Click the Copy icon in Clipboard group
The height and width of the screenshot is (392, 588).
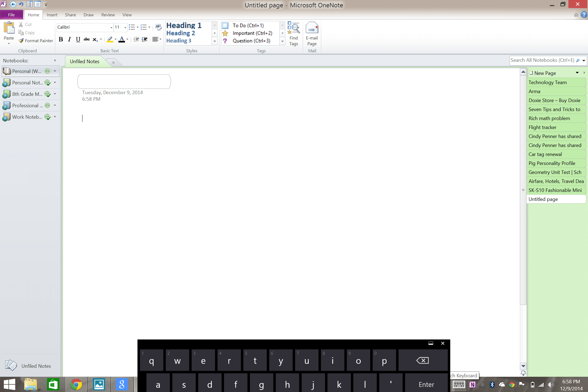[x=21, y=32]
